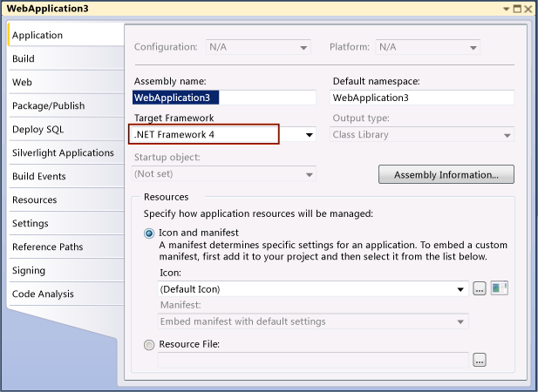Open the Configuration dropdown
538x392 pixels.
point(258,47)
